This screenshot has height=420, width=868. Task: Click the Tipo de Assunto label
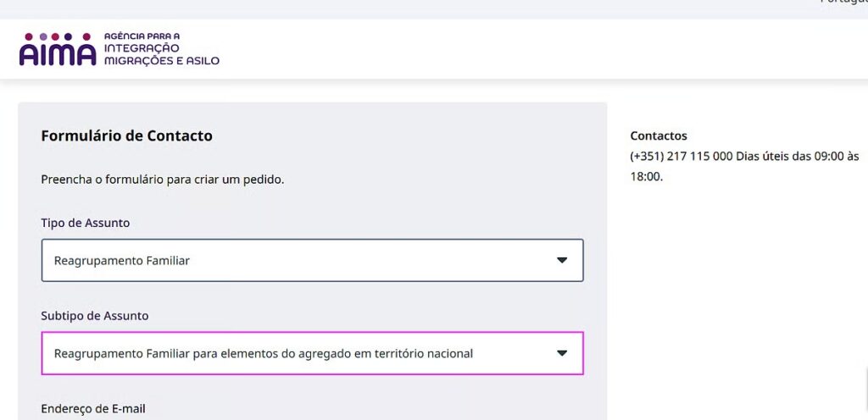pos(86,223)
